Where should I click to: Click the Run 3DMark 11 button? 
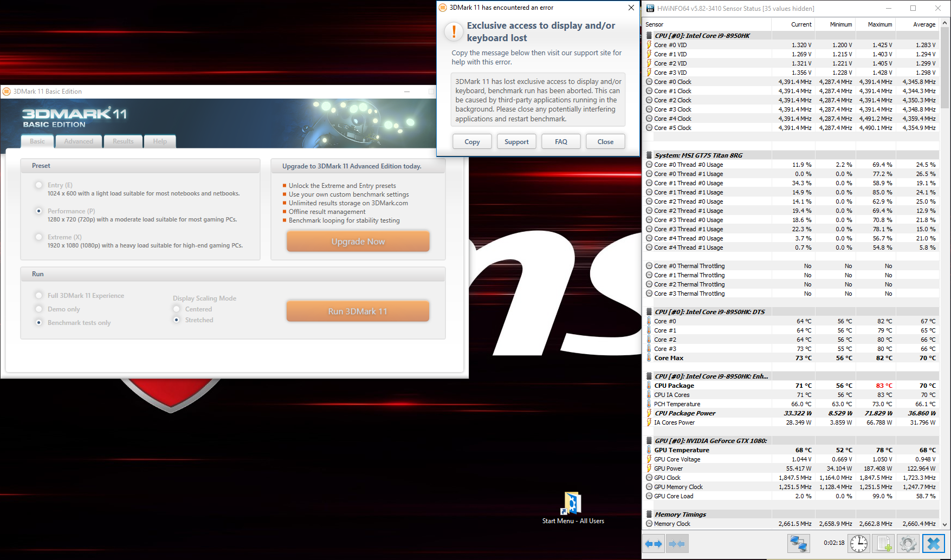(358, 311)
